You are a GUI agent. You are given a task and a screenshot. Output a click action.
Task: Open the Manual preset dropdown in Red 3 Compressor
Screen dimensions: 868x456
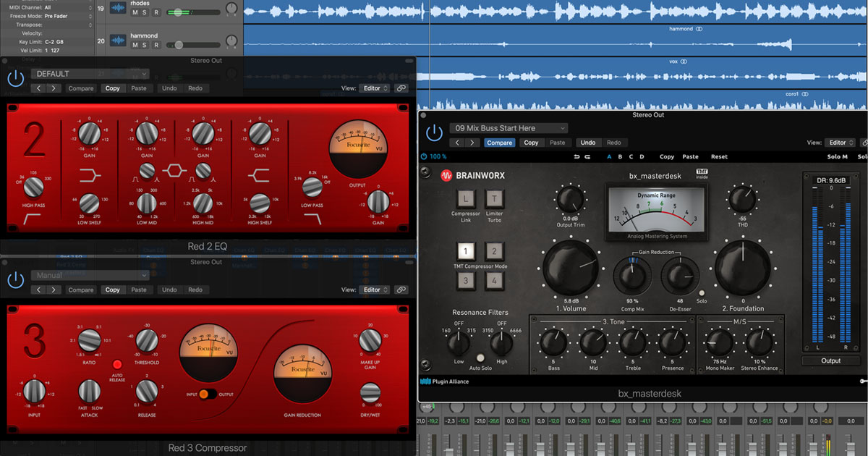tap(90, 276)
